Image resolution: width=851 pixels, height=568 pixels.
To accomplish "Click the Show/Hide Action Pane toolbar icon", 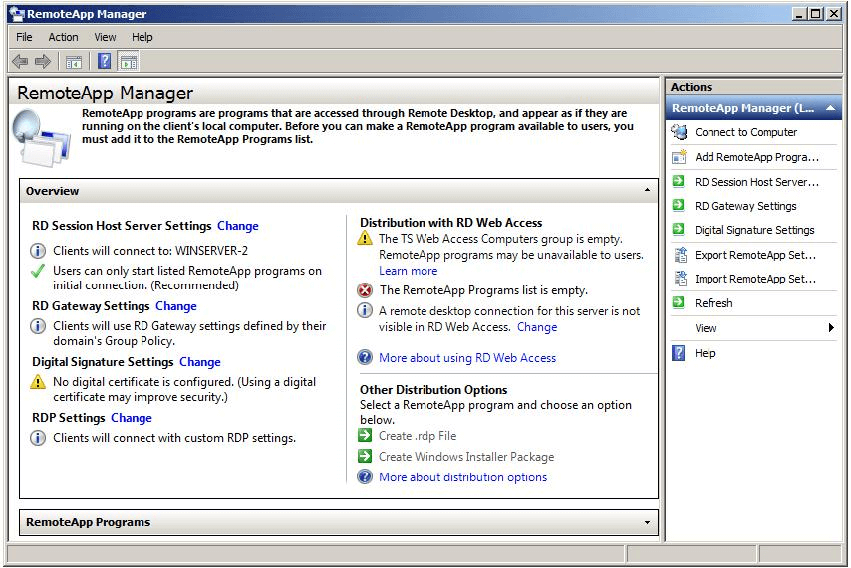I will click(128, 62).
